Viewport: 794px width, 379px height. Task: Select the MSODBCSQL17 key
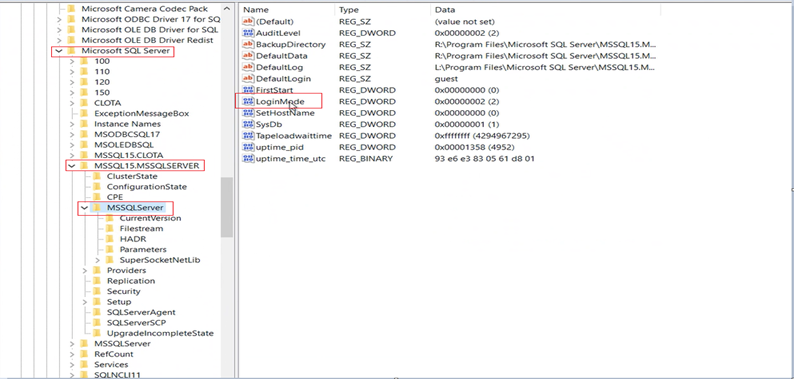click(127, 134)
